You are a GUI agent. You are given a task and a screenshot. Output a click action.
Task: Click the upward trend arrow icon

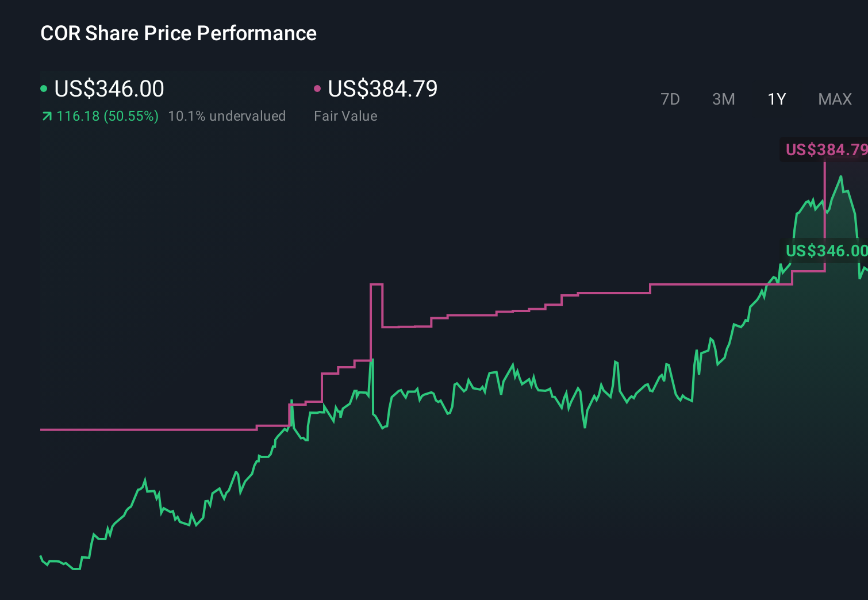pyautogui.click(x=46, y=116)
